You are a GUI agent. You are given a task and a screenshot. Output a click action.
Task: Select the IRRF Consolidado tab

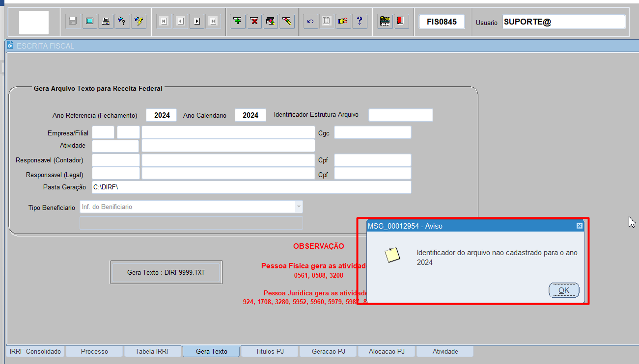point(35,351)
